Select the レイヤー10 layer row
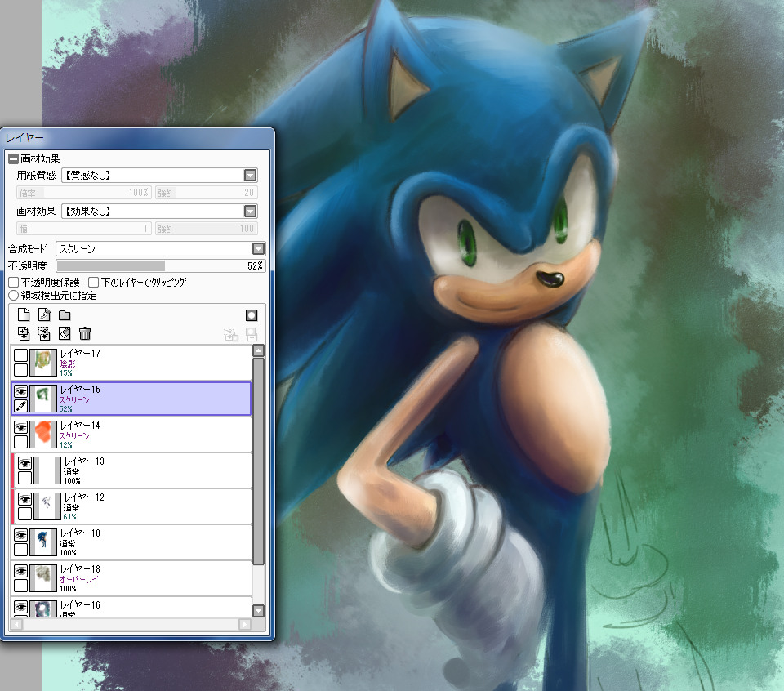Image resolution: width=784 pixels, height=691 pixels. point(131,542)
